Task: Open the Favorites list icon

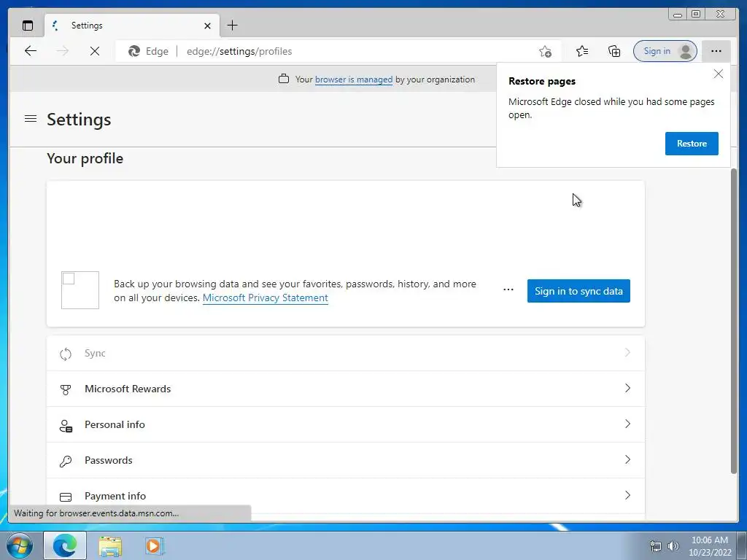Action: click(x=582, y=51)
